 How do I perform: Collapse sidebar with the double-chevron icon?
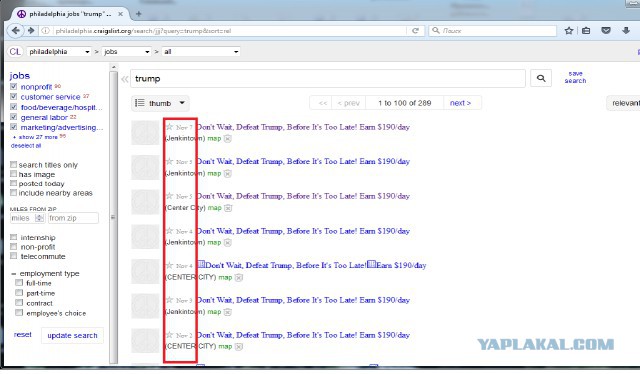124,79
